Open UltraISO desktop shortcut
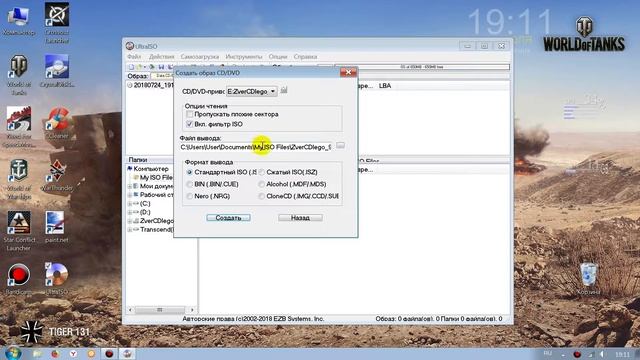This screenshot has height=360, width=640. click(56, 279)
